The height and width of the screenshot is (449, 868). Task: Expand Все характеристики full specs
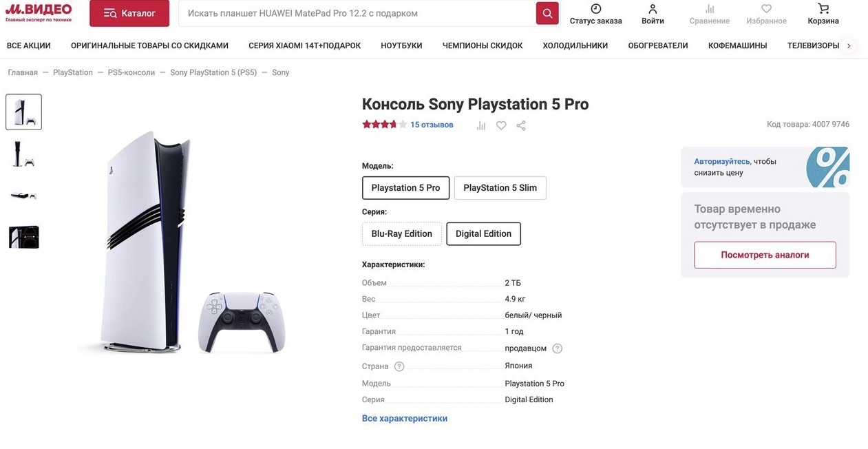[x=405, y=419]
